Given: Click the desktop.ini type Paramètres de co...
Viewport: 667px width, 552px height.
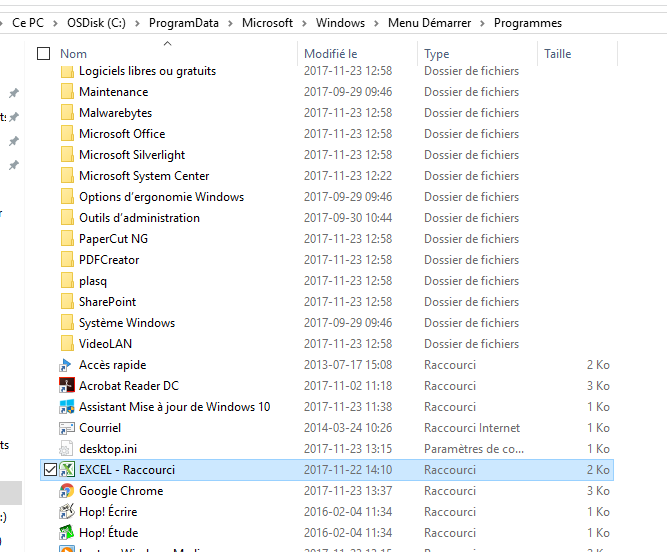Looking at the screenshot, I should coord(474,449).
